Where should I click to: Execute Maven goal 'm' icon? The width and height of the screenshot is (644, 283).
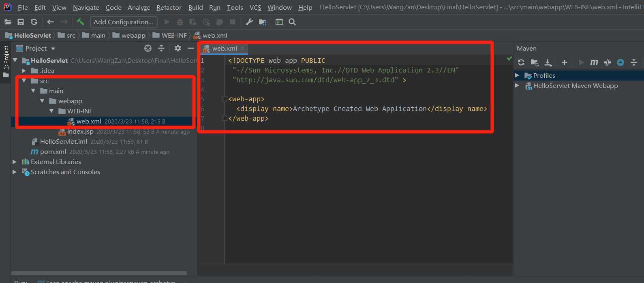pos(594,62)
